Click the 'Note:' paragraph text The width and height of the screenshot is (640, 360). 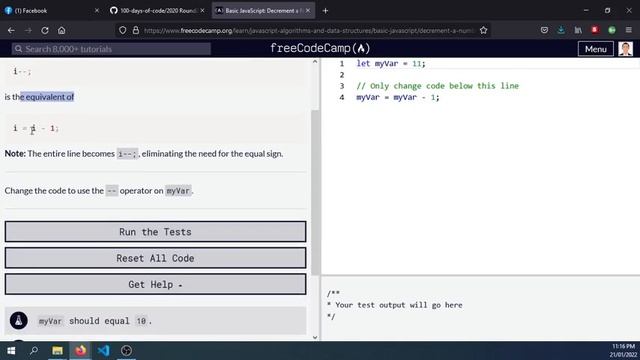click(x=144, y=154)
